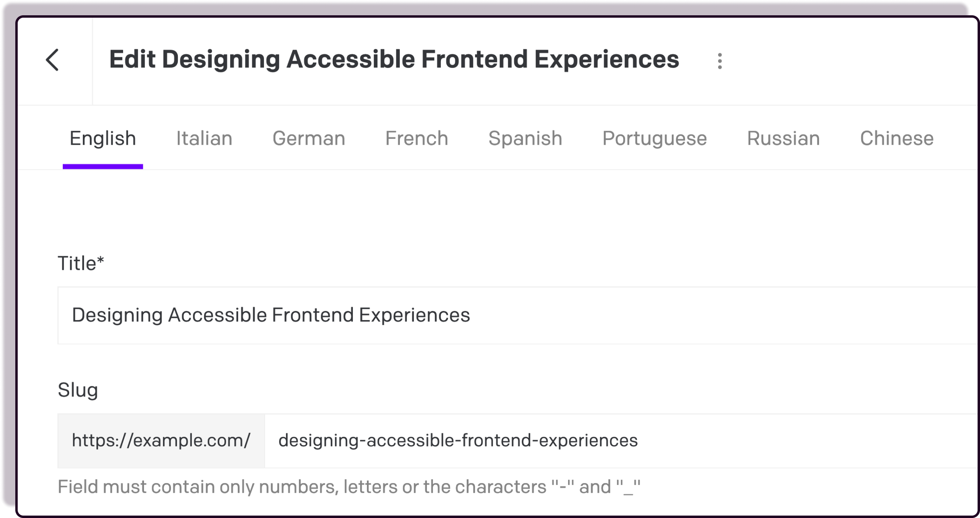Click the back arrow icon

click(52, 60)
